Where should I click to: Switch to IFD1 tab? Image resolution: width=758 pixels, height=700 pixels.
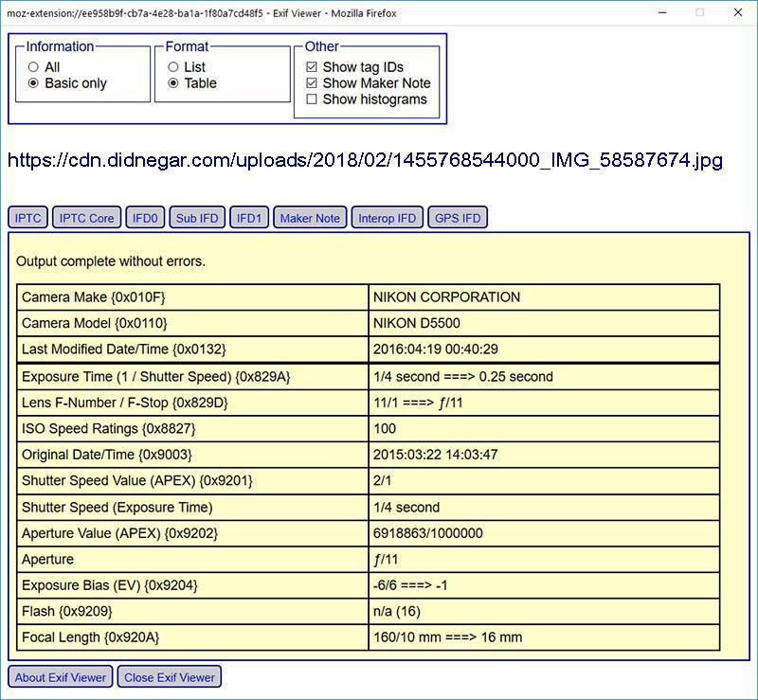coord(249,218)
